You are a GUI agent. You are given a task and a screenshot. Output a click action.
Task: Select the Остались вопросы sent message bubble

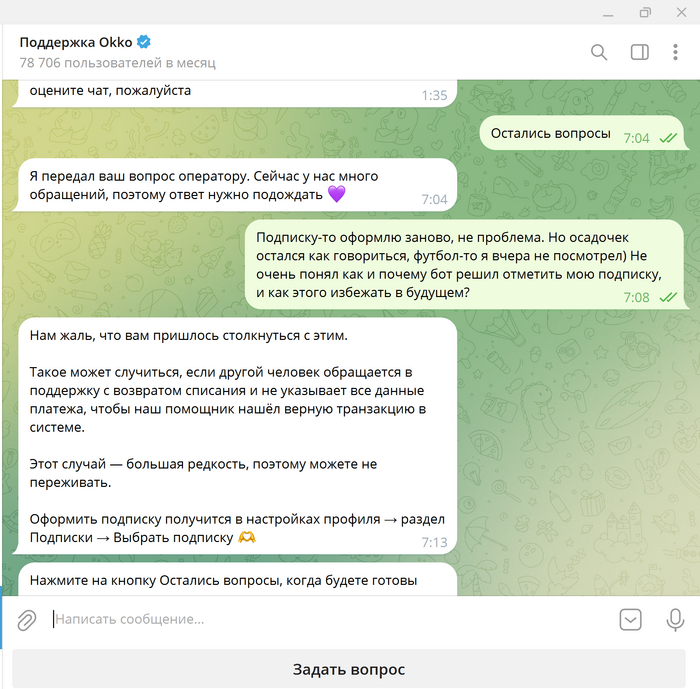(x=582, y=133)
